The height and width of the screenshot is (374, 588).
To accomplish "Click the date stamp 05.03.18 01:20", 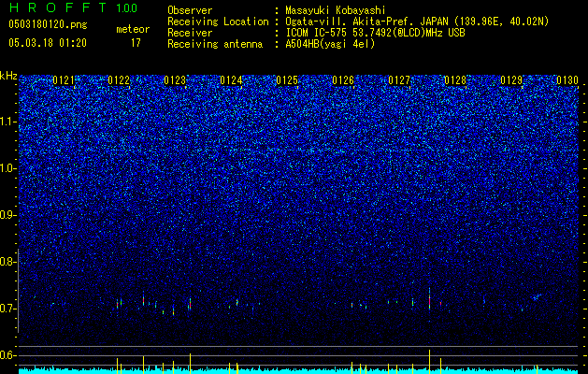I will 48,43.
